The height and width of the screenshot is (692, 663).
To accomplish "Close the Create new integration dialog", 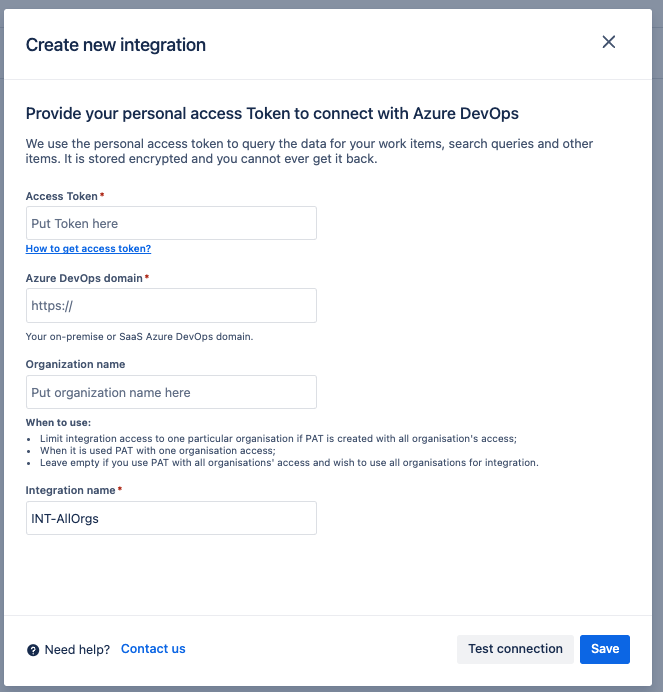I will (608, 42).
